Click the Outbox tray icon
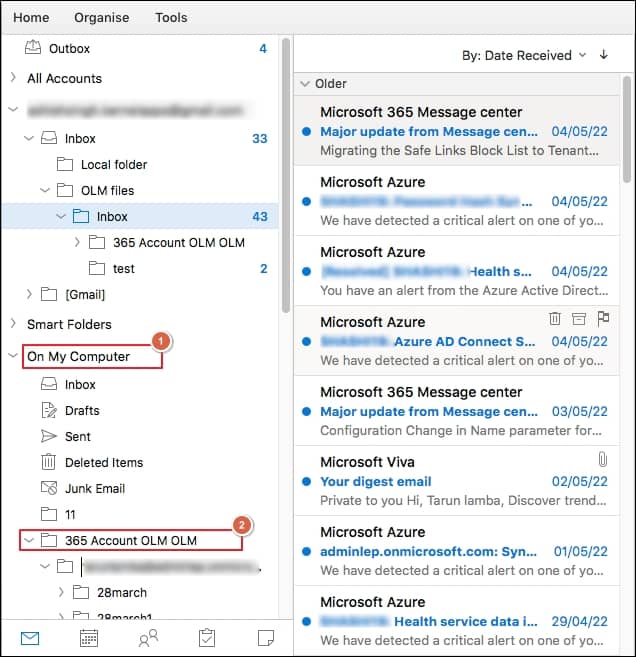This screenshot has width=636, height=657. [33, 48]
